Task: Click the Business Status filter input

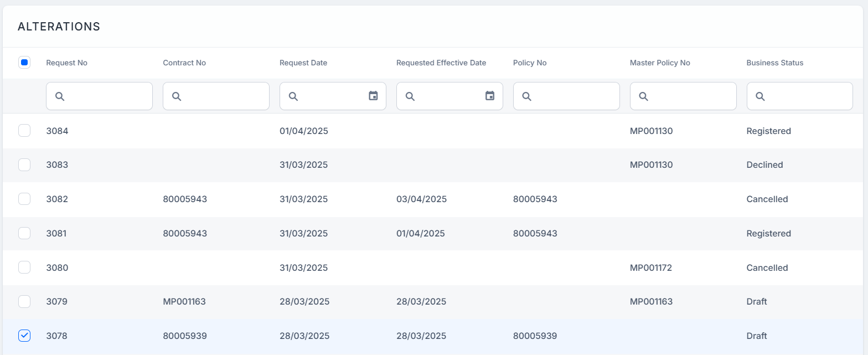Action: 805,96
